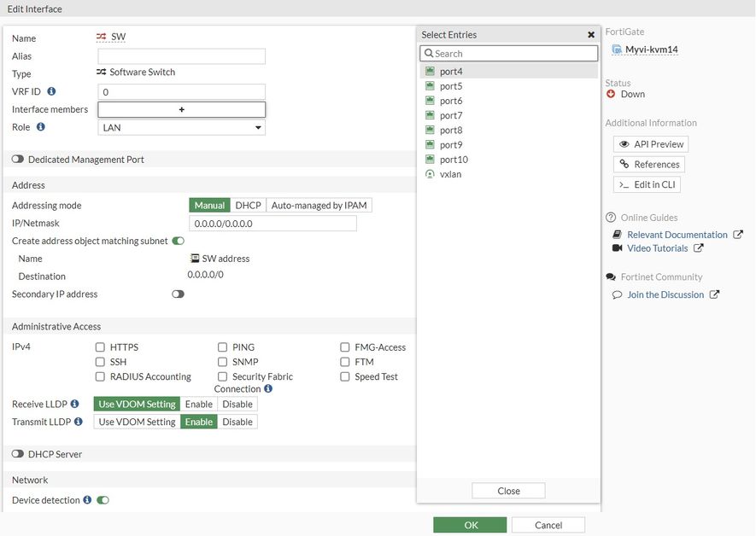The image size is (756, 536).
Task: Enable the HTTPS administrative access checkbox
Action: pos(100,347)
